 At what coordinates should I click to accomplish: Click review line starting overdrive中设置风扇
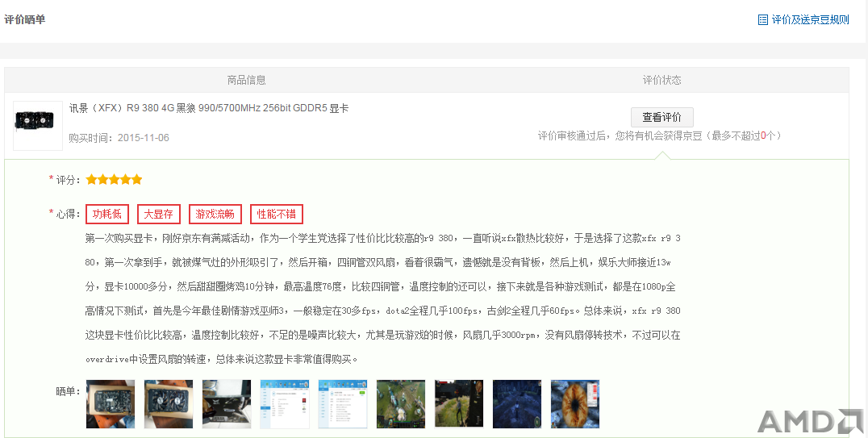(222, 360)
